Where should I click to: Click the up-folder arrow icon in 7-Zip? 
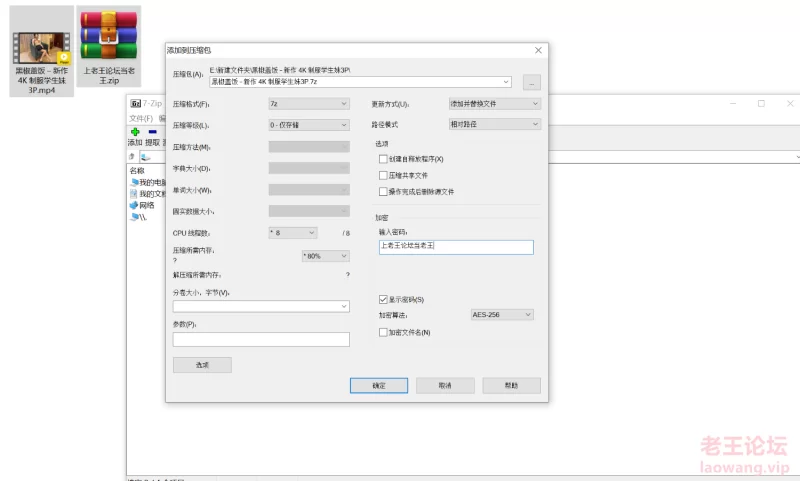point(132,157)
